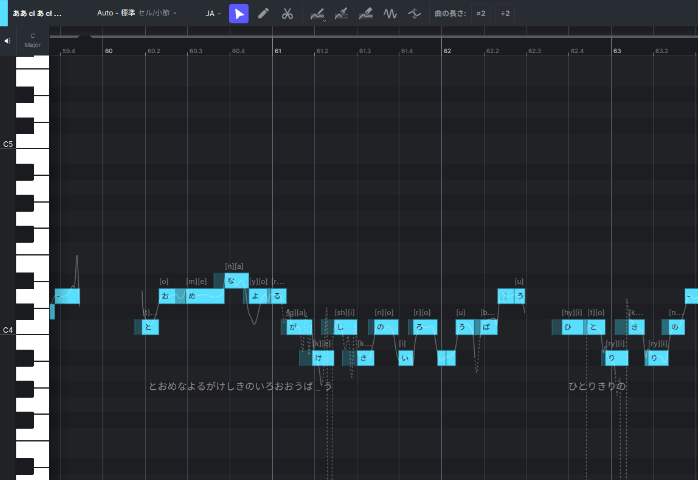
Task: Select the arrow pointer tool
Action: 239,14
